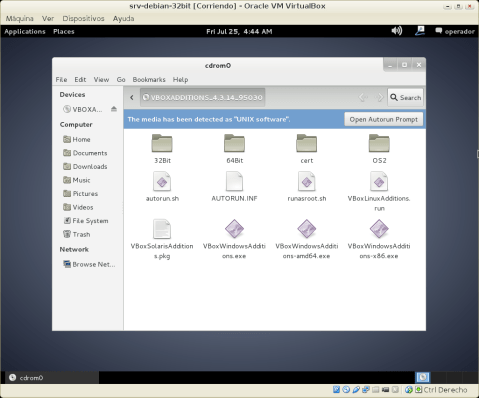Open the OS2 folder icon
Image resolution: width=479 pixels, height=398 pixels.
379,143
